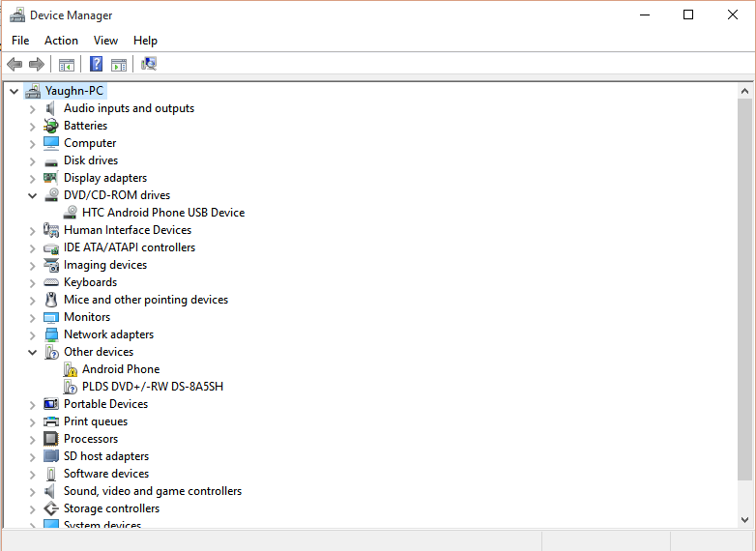
Task: Click the Keyboards icon
Action: 51,282
